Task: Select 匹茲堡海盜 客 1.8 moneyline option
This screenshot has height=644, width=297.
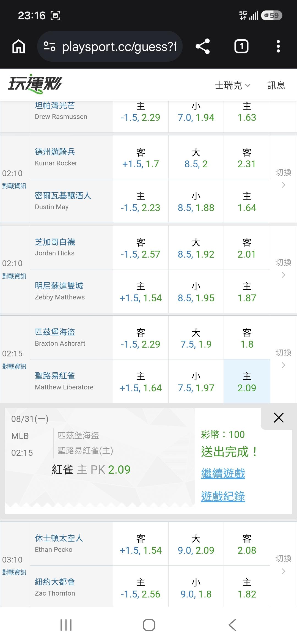Action: tap(247, 337)
